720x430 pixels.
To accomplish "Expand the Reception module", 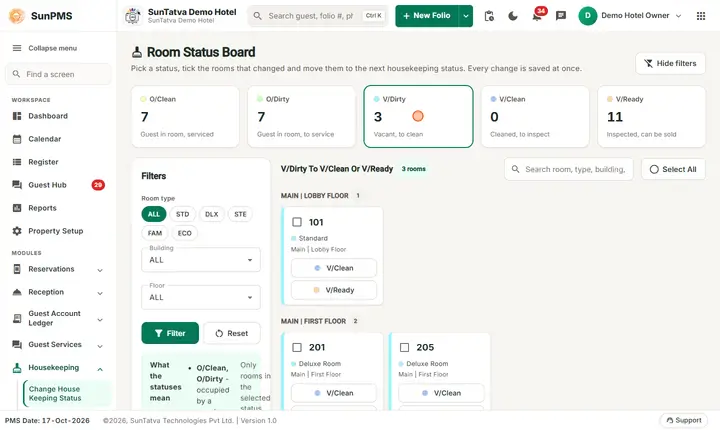I will [x=58, y=292].
